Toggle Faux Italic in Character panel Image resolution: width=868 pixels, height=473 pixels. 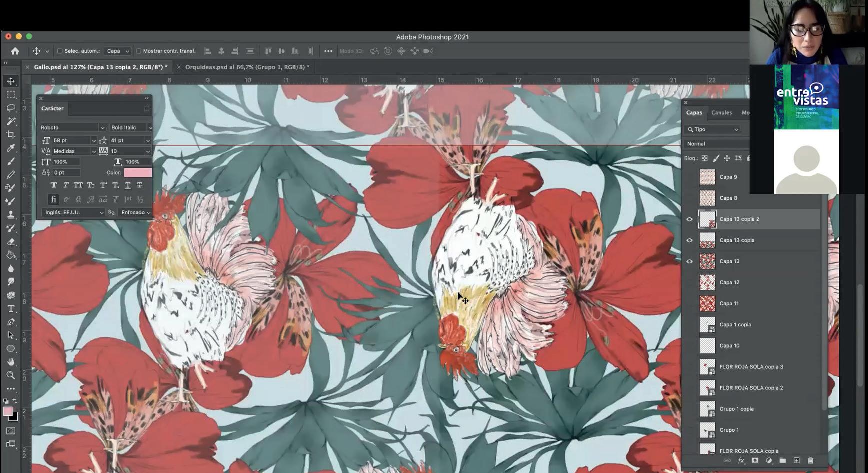tap(66, 185)
